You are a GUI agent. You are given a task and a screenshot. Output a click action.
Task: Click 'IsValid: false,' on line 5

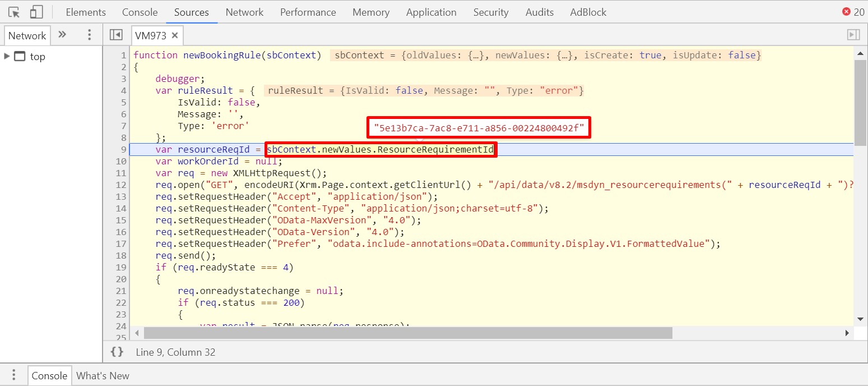tap(219, 102)
